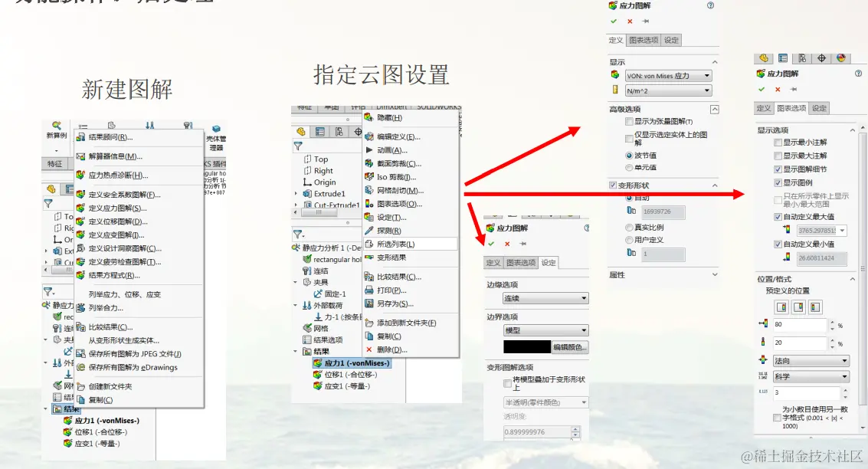Viewport: 868px width, 469px height.
Task: Click red cancel X in Chart Options panel
Action: 778,89
